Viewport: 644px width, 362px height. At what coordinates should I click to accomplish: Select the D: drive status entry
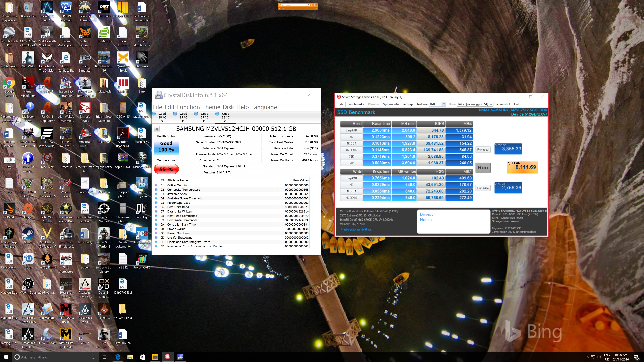tap(162, 117)
